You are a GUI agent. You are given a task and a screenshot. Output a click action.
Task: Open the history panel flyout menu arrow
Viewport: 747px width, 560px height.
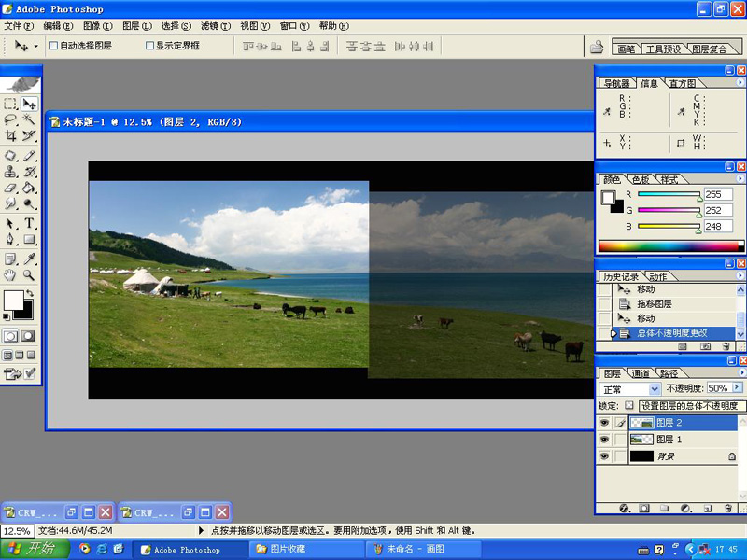[x=740, y=275]
